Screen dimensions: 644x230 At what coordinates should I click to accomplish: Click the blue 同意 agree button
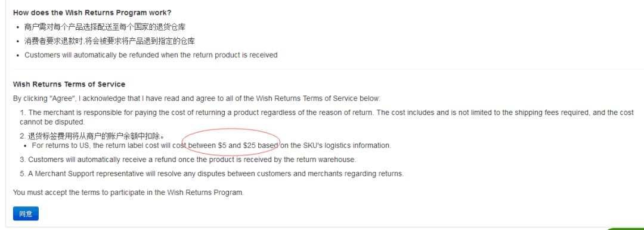click(26, 213)
